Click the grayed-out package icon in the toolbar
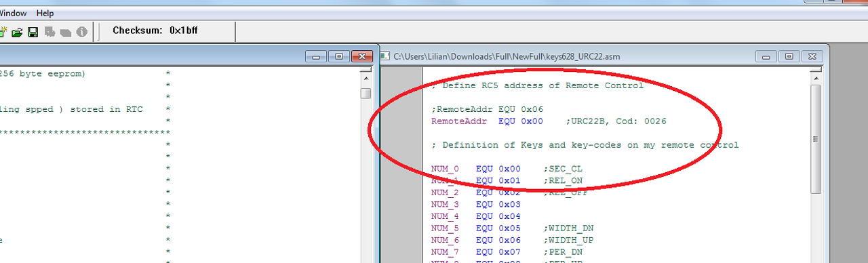The image size is (868, 263). coord(66,32)
